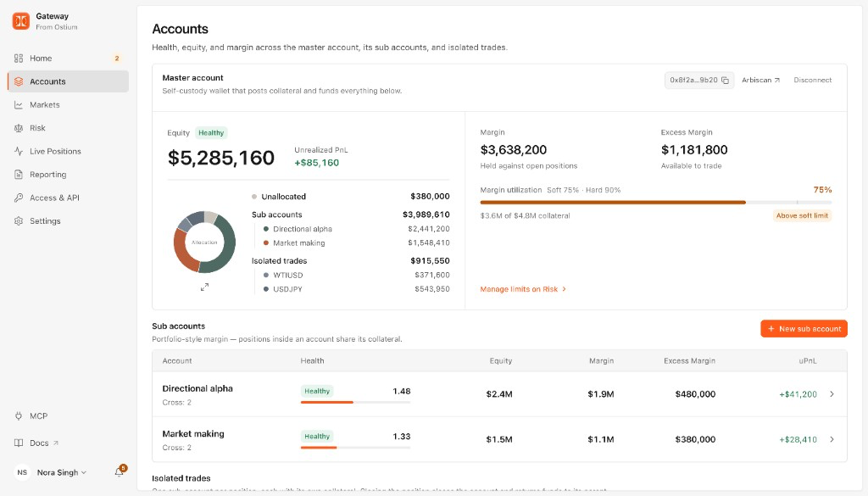Click Market making health bar
This screenshot has height=496, width=868.
click(x=355, y=448)
